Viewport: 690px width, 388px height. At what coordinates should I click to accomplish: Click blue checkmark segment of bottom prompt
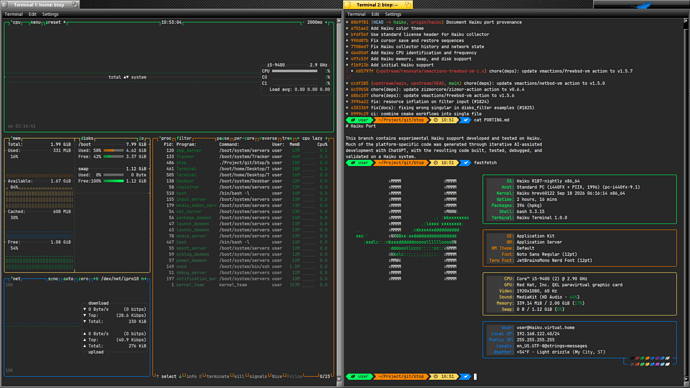tap(464, 377)
